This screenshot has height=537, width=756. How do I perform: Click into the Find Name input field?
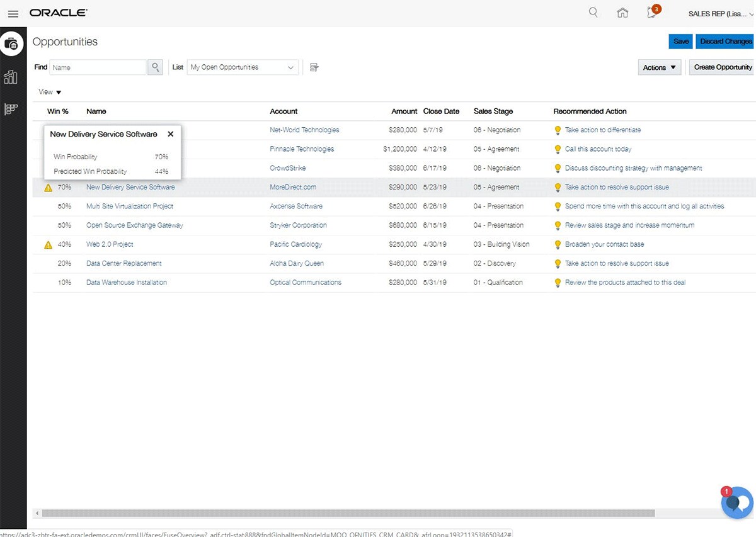(98, 67)
